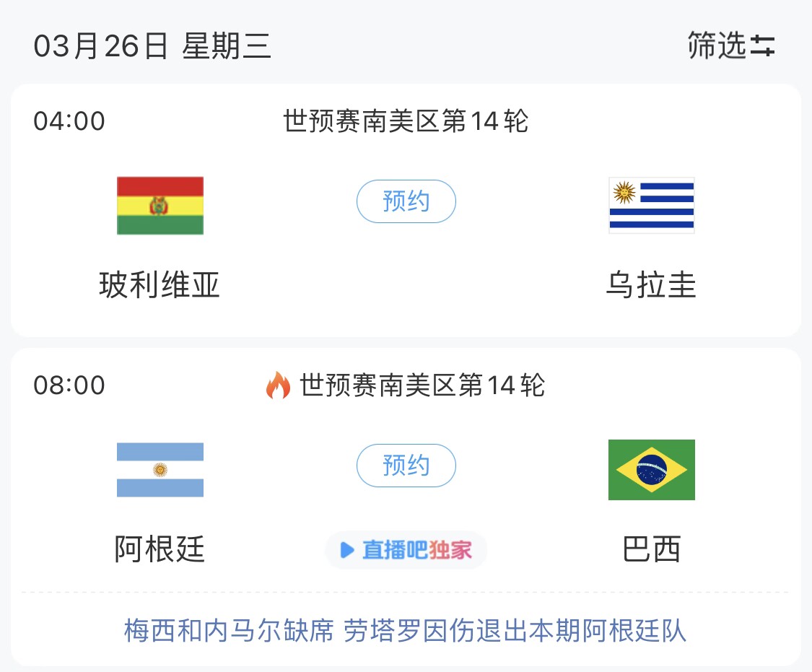Select the 阿根廷 team name
The height and width of the screenshot is (672, 812).
[160, 549]
